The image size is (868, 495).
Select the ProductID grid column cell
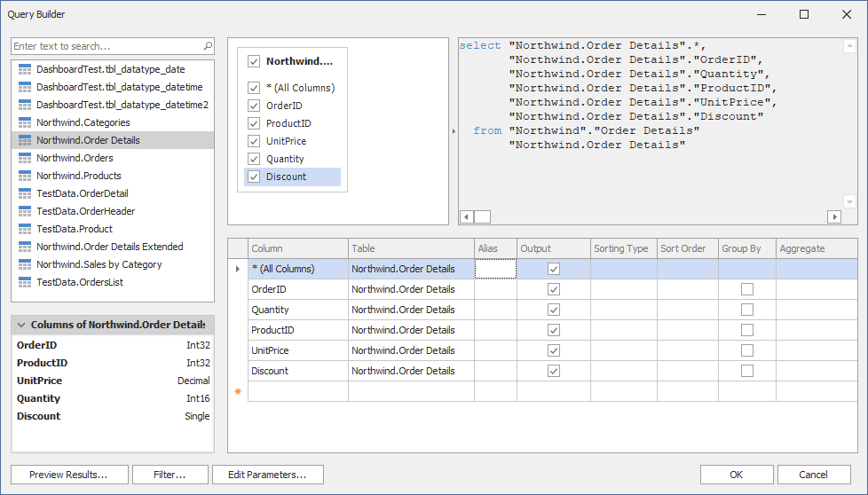click(x=298, y=330)
